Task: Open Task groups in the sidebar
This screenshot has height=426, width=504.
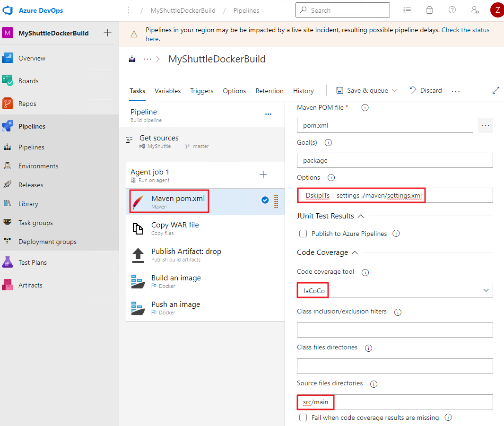Action: pyautogui.click(x=35, y=223)
